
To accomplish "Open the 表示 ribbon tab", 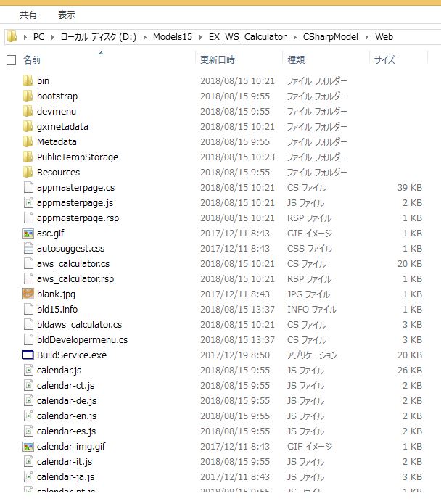I will 67,15.
